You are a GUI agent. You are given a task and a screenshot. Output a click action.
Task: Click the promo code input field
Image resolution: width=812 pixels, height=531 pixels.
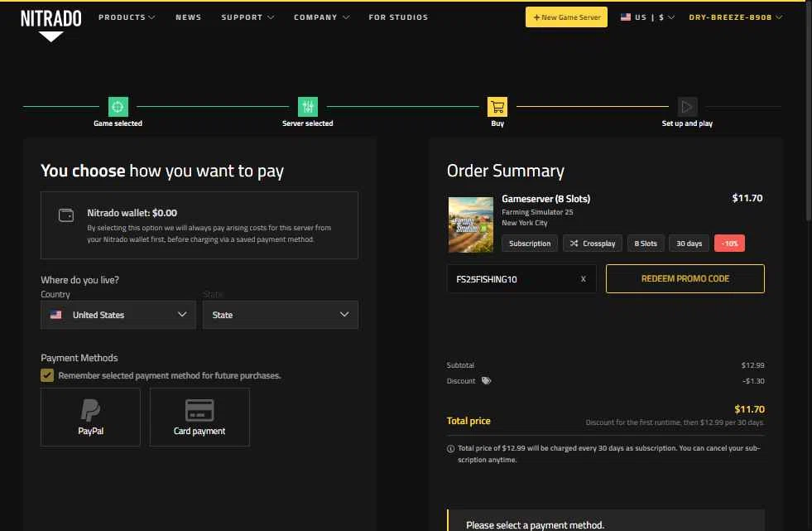click(x=521, y=279)
